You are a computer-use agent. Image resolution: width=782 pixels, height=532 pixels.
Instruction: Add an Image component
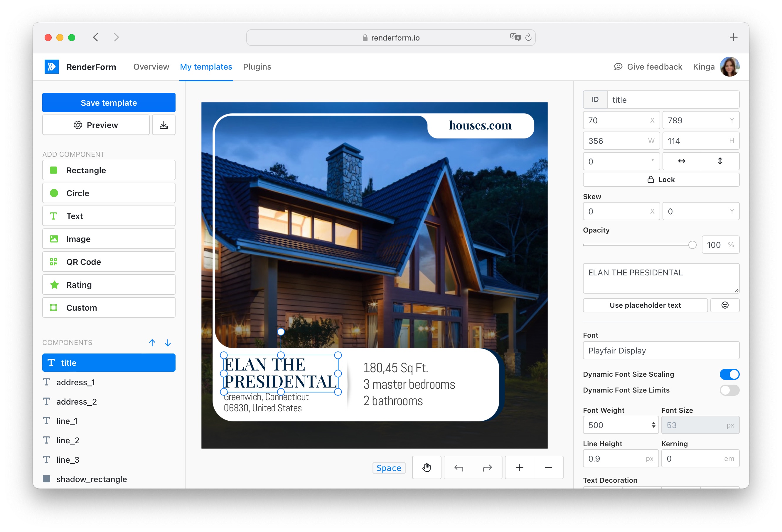109,239
